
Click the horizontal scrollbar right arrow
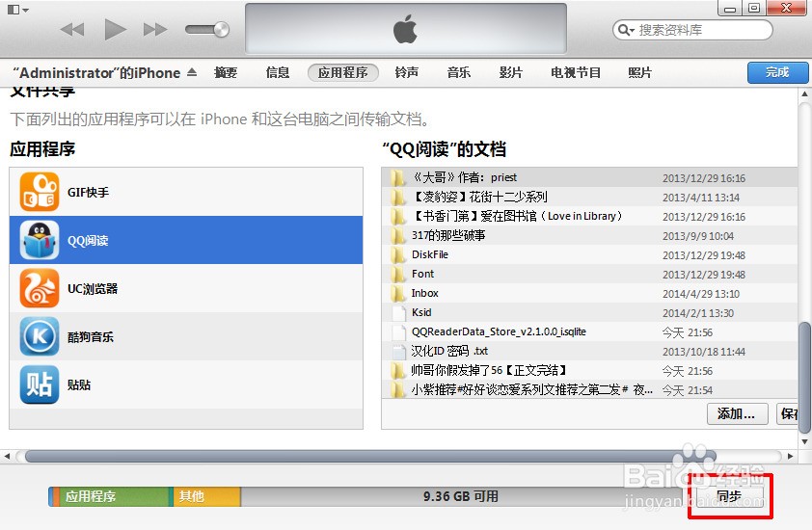(x=790, y=456)
